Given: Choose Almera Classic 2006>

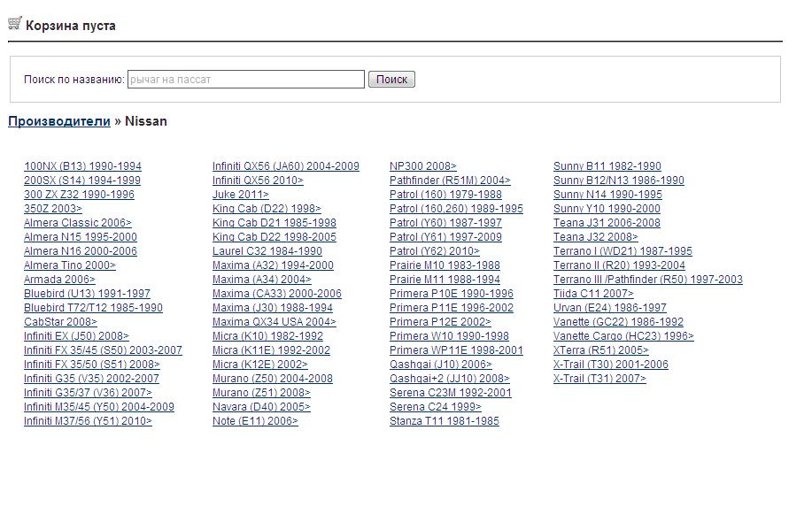Looking at the screenshot, I should [78, 223].
